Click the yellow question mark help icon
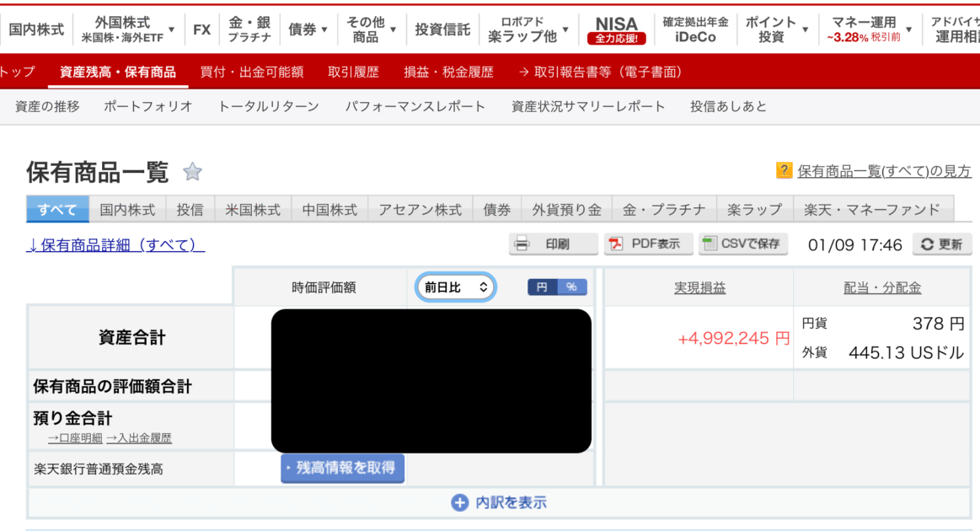 click(784, 171)
